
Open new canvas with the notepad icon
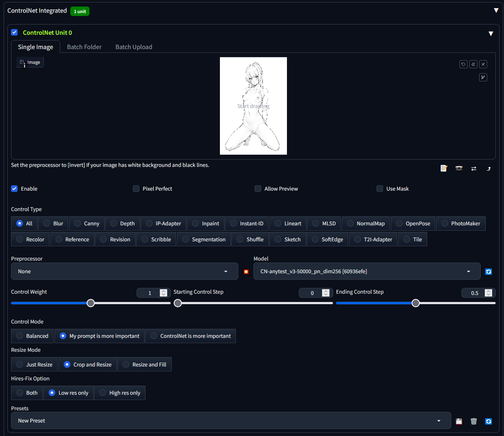click(444, 169)
